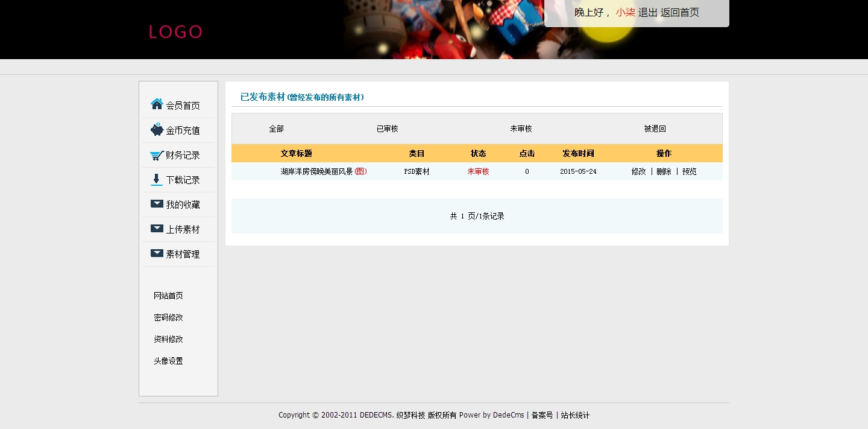The height and width of the screenshot is (429, 868).
Task: Click the download arrow icon for 下载记录
Action: [157, 179]
